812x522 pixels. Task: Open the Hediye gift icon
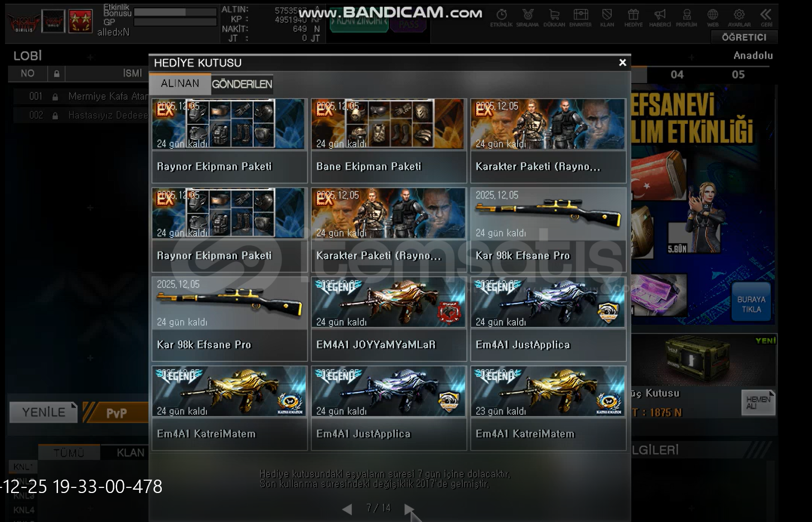tap(633, 17)
